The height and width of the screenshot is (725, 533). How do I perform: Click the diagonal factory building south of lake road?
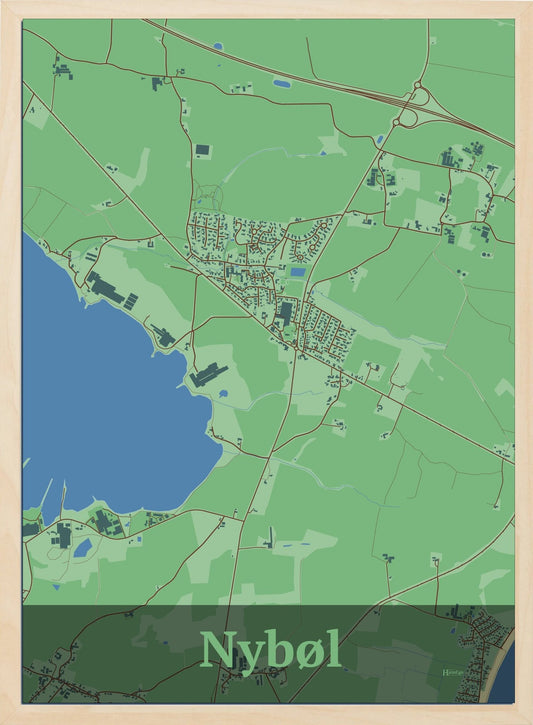(x=208, y=375)
